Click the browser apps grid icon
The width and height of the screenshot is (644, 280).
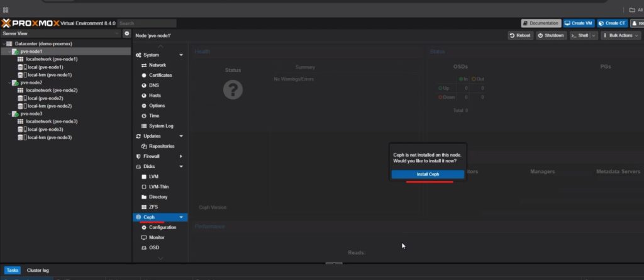pyautogui.click(x=6, y=10)
